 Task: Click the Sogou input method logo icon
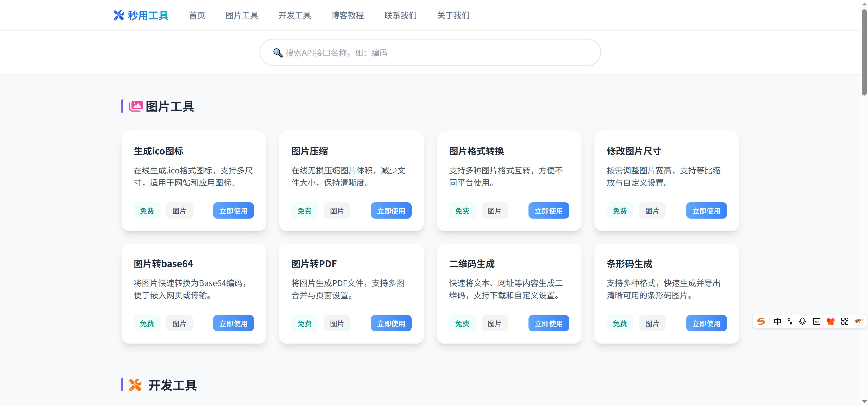[762, 321]
